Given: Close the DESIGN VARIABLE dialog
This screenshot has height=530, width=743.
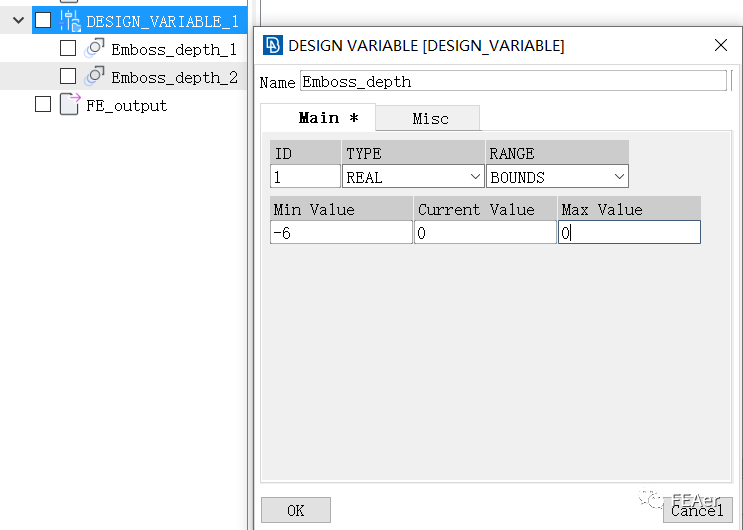Looking at the screenshot, I should (x=721, y=46).
